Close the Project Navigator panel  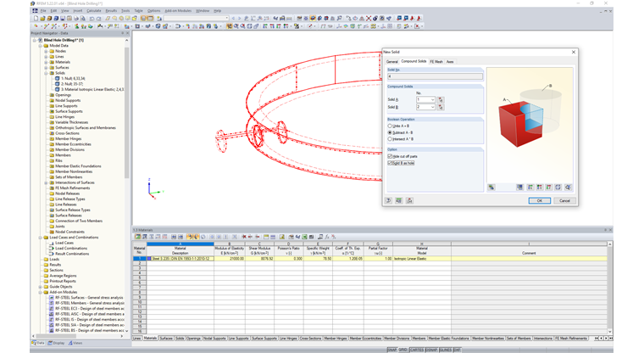(x=127, y=33)
